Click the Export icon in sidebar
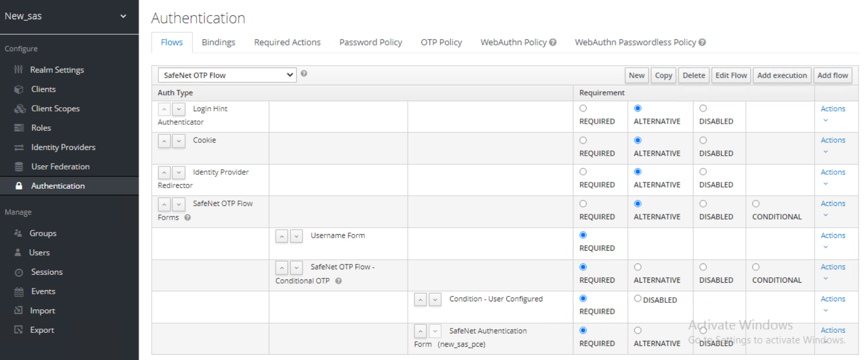Screen dimensions: 868x360 pyautogui.click(x=18, y=330)
